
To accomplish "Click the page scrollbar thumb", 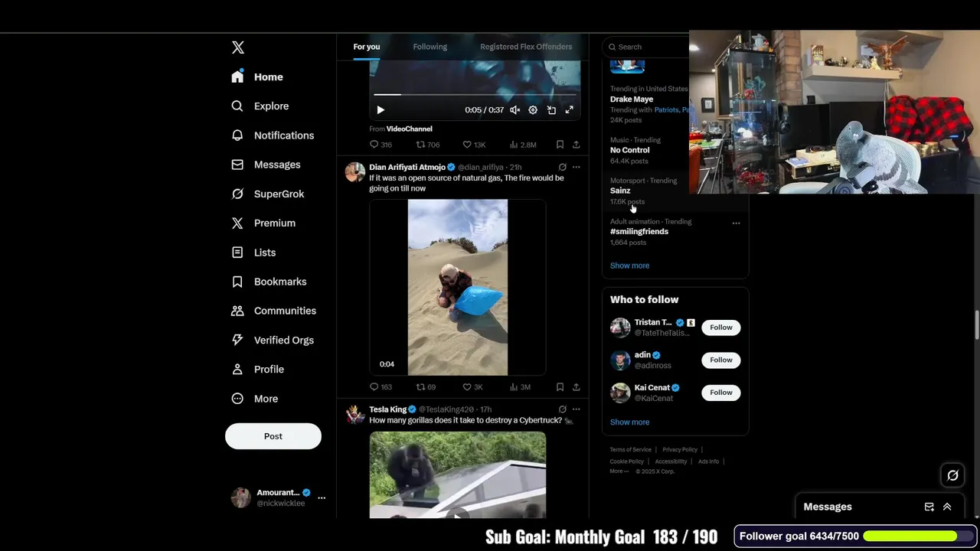I will coord(976,325).
